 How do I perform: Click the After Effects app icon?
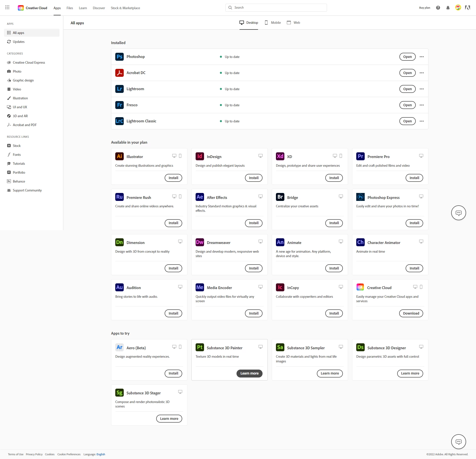point(200,197)
